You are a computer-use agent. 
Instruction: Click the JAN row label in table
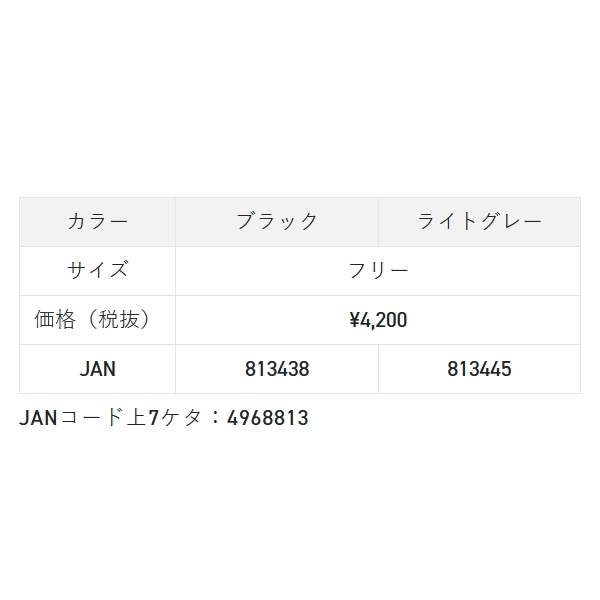coord(97,369)
